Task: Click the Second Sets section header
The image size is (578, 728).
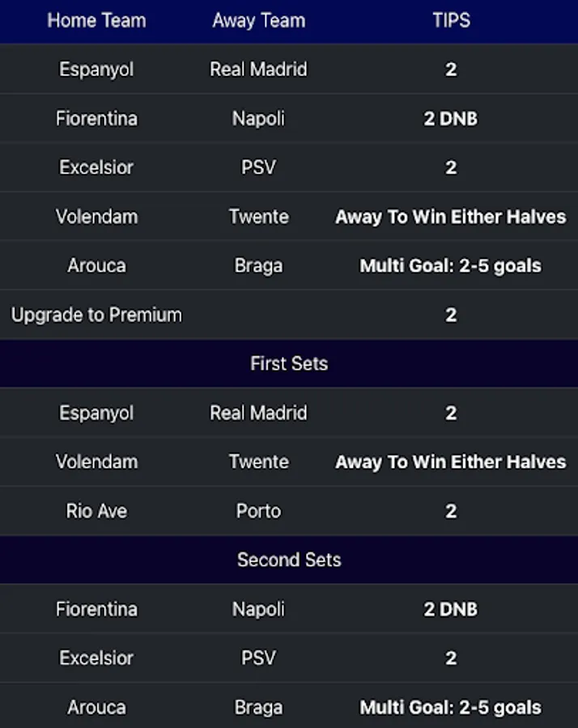Action: tap(289, 560)
